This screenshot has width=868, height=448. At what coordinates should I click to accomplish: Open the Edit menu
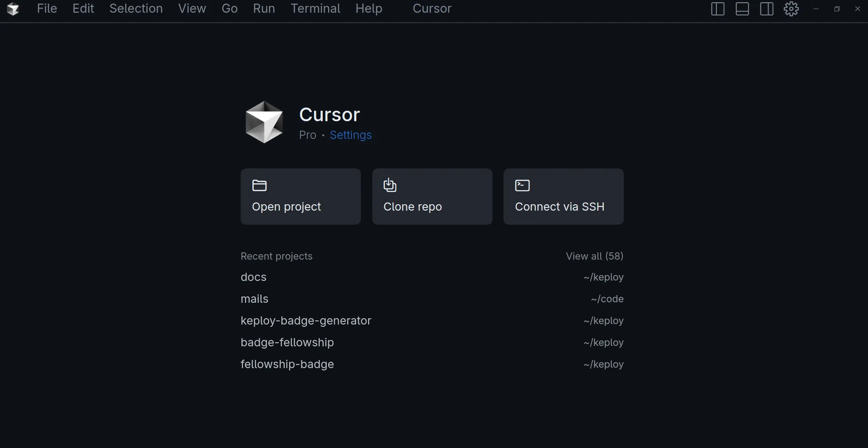(83, 9)
